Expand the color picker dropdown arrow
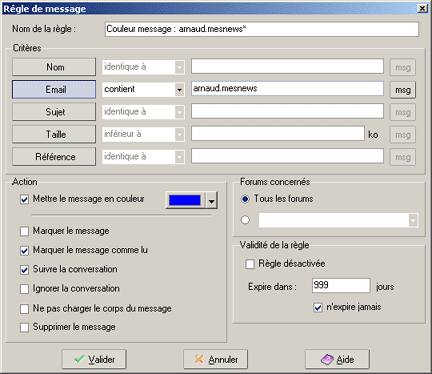This screenshot has height=374, width=432. pos(211,200)
